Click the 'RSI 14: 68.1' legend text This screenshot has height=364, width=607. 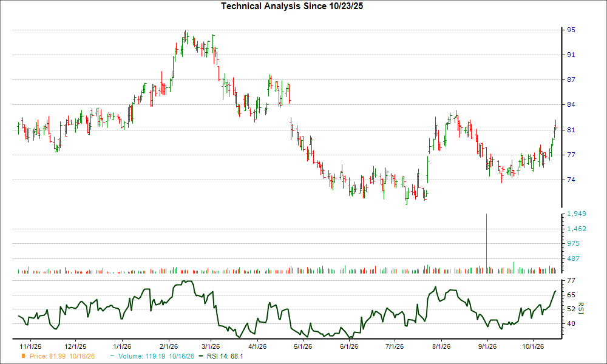[x=225, y=356]
